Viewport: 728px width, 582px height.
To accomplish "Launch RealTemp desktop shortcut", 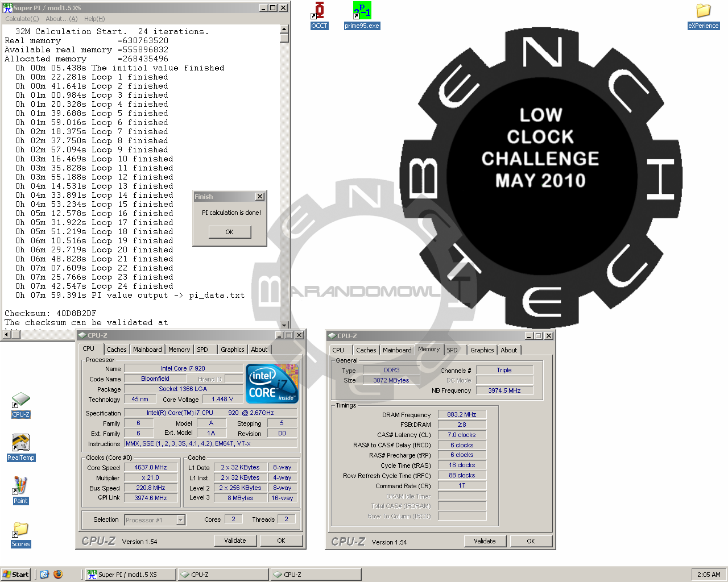I will pos(21,447).
